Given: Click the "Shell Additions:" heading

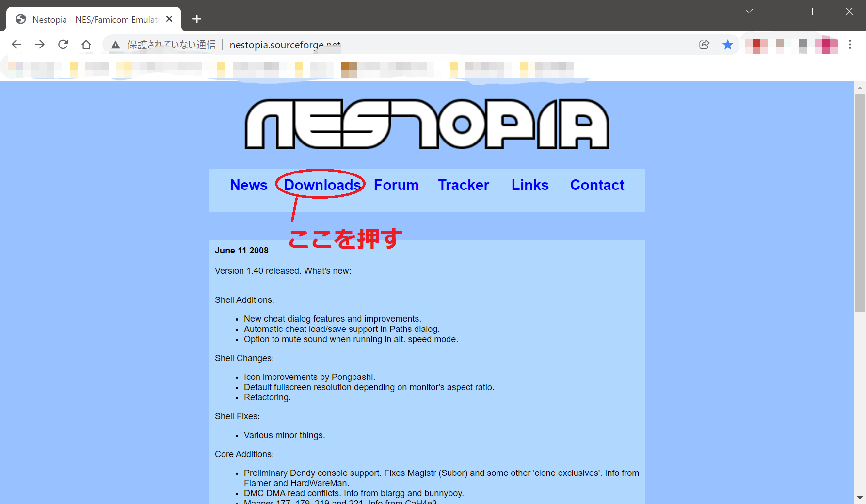Looking at the screenshot, I should 244,300.
